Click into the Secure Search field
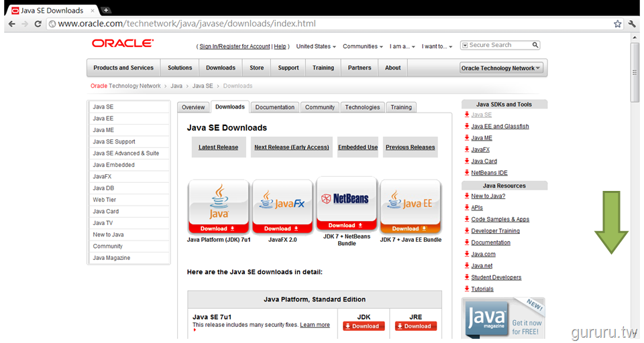644x343 pixels. pyautogui.click(x=500, y=45)
